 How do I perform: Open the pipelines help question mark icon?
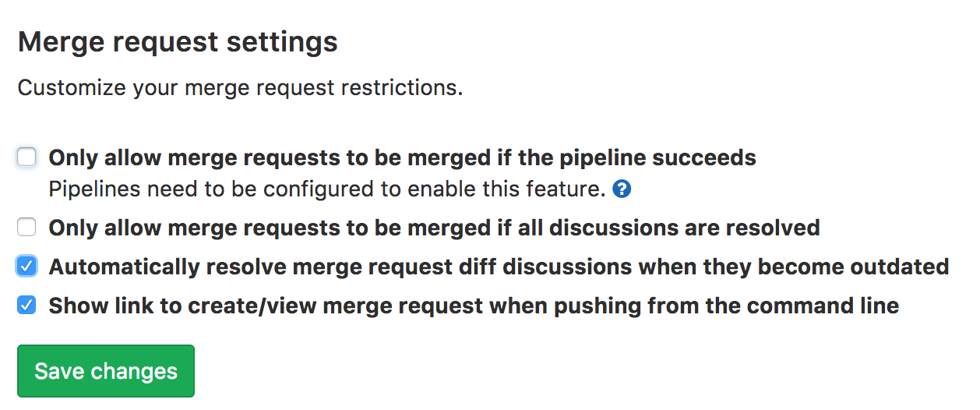click(x=621, y=189)
